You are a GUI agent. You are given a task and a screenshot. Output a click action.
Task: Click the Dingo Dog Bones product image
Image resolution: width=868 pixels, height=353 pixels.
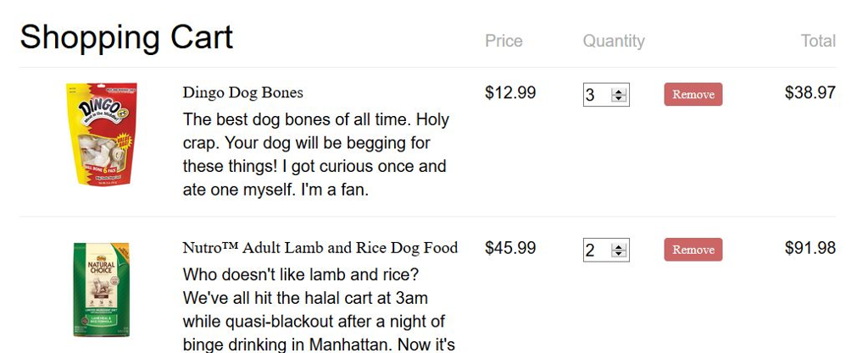coord(101,134)
